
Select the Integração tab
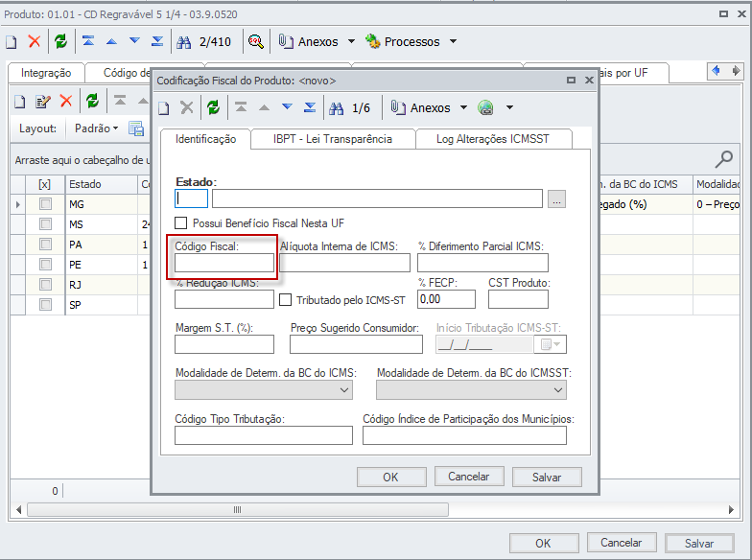tap(46, 73)
